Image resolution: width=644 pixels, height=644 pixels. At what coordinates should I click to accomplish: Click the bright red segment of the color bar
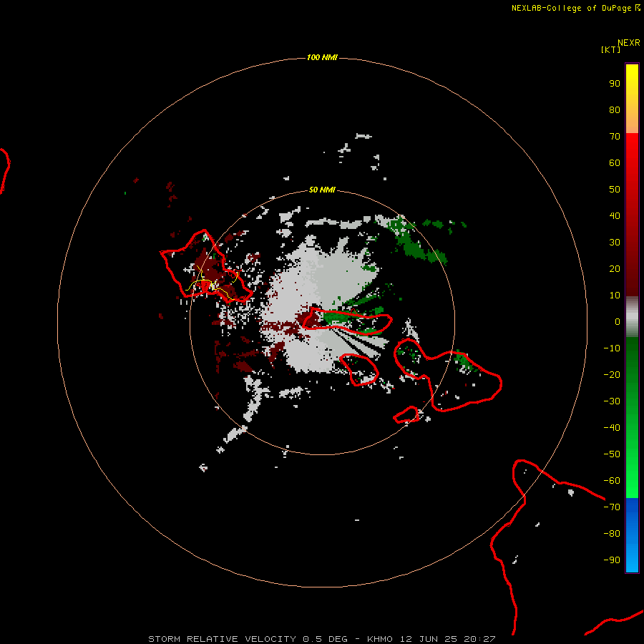click(632, 213)
